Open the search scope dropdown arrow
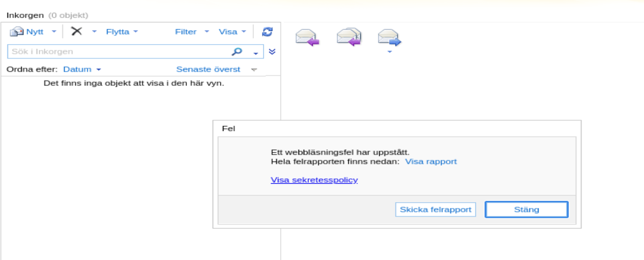Screen dimensions: 644x260 (x=256, y=52)
